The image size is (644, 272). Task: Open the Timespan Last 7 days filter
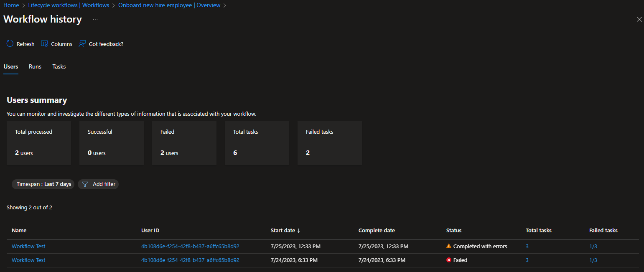click(43, 184)
